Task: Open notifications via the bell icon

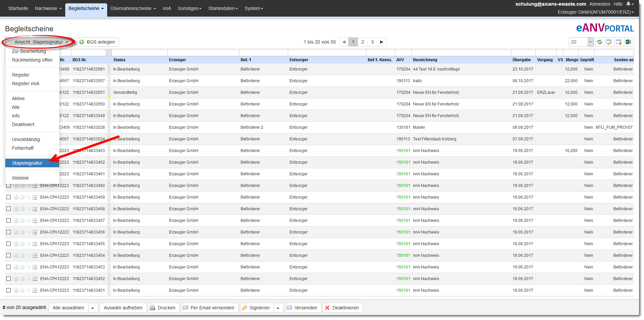Action: pyautogui.click(x=628, y=4)
